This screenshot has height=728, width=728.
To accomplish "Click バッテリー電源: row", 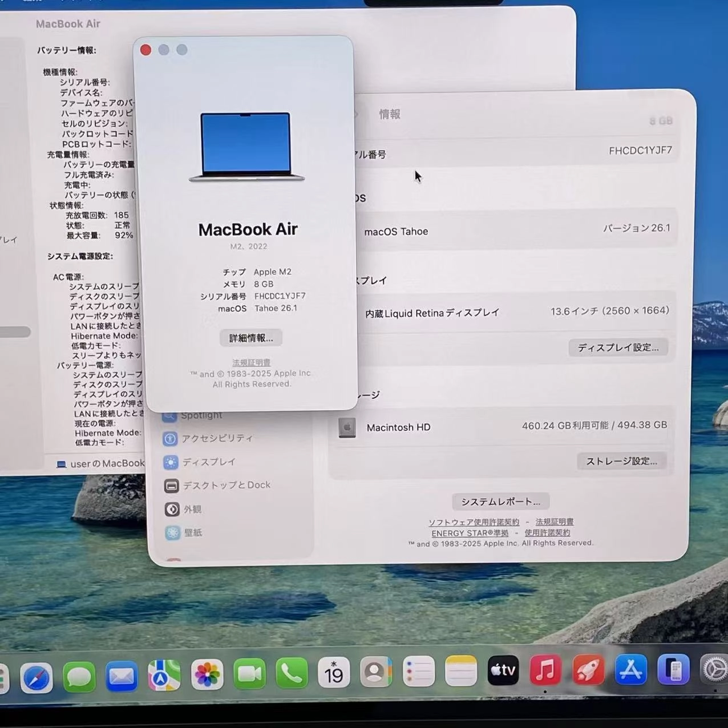I will click(85, 365).
